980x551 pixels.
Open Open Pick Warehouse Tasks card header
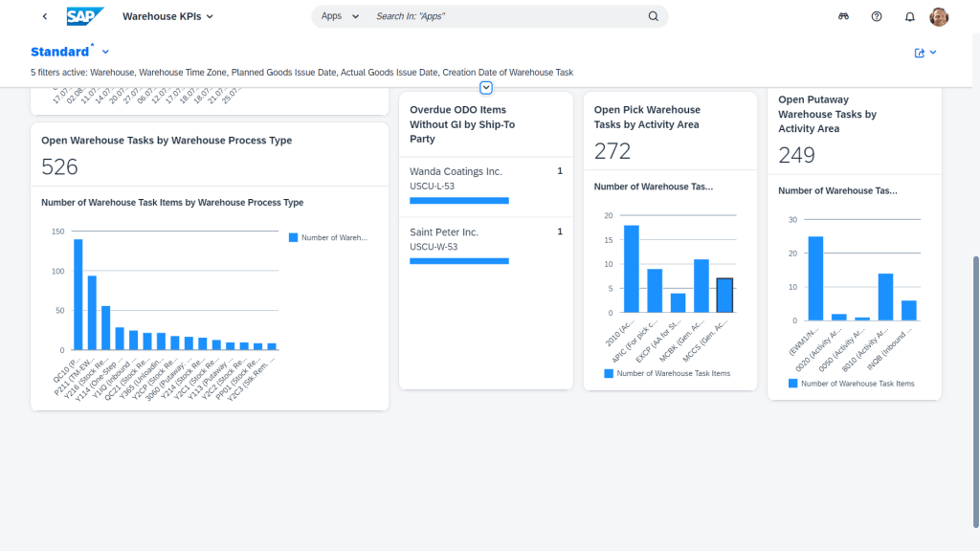pyautogui.click(x=670, y=131)
